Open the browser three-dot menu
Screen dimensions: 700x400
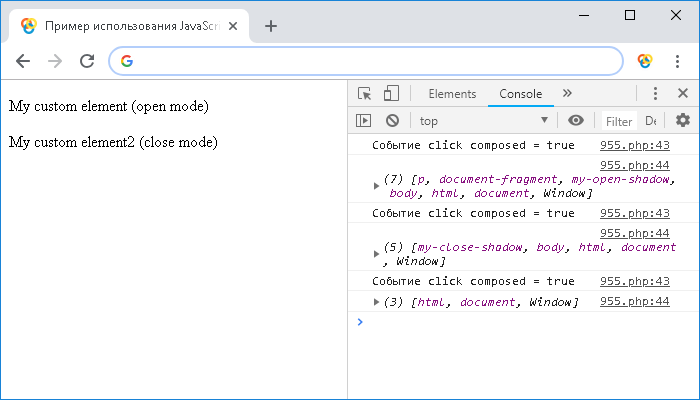pos(677,61)
